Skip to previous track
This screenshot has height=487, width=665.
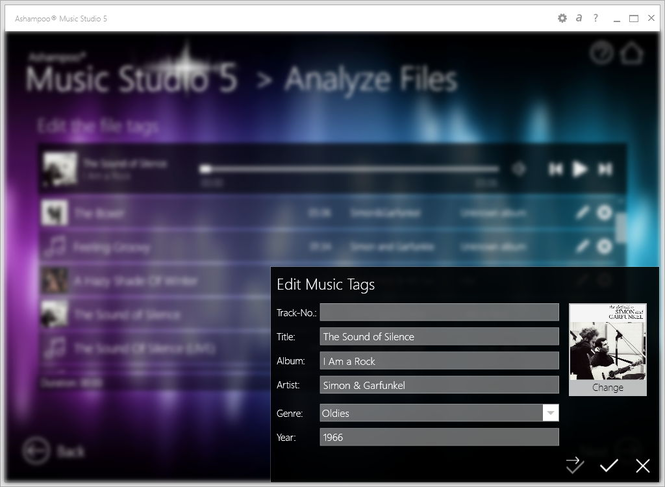(556, 169)
